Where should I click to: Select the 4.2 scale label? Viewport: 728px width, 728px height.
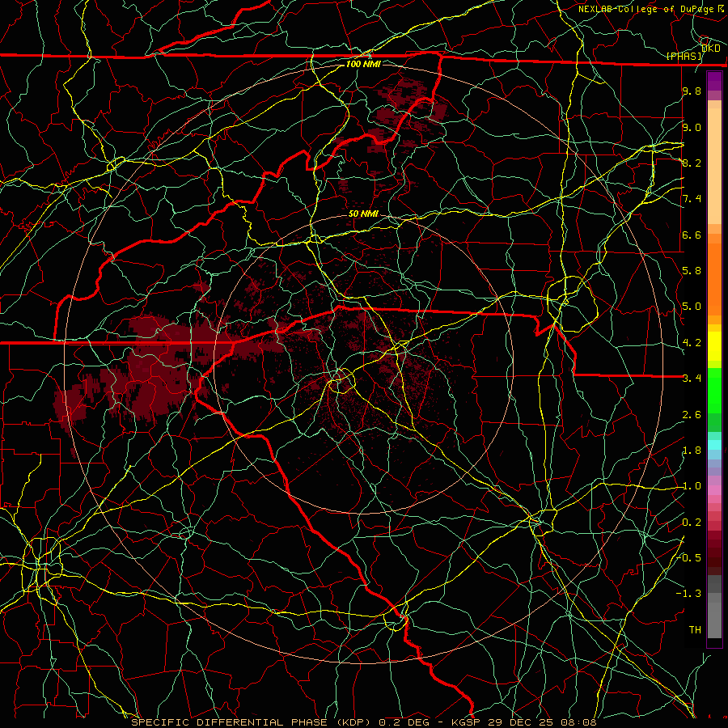(692, 343)
